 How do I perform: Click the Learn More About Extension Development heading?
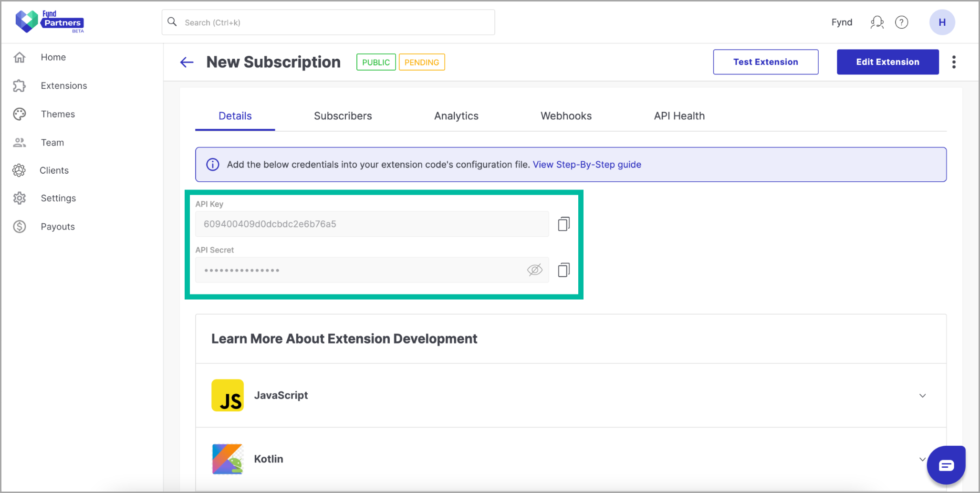tap(344, 339)
